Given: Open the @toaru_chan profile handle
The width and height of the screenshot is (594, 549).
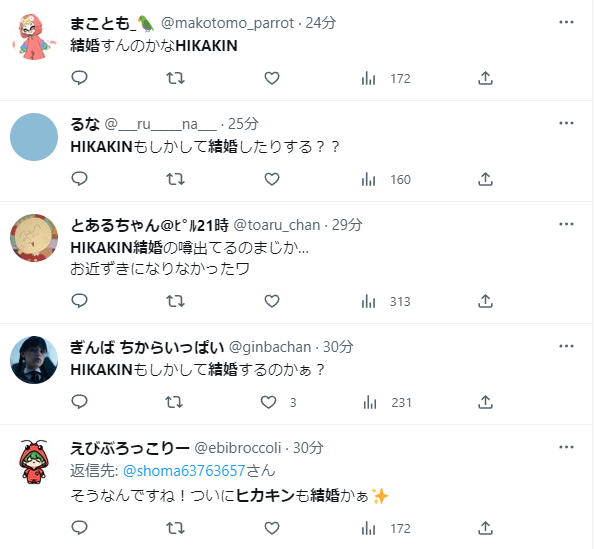Looking at the screenshot, I should click(x=277, y=225).
